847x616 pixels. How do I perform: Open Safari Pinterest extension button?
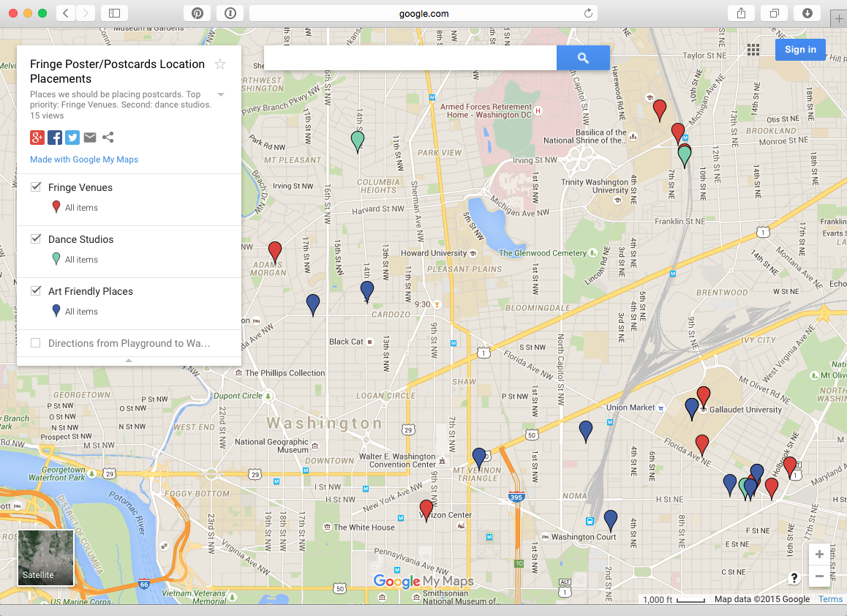(197, 13)
